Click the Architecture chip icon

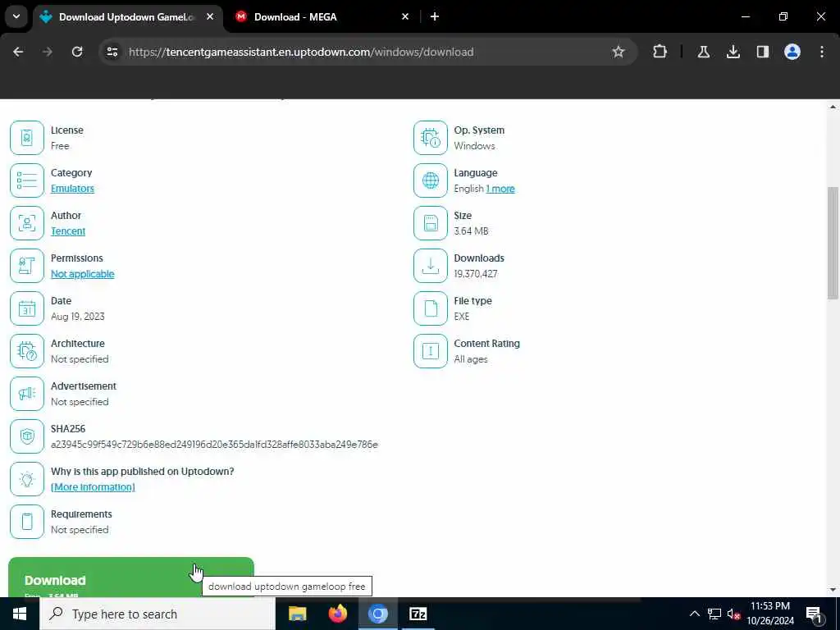click(27, 351)
